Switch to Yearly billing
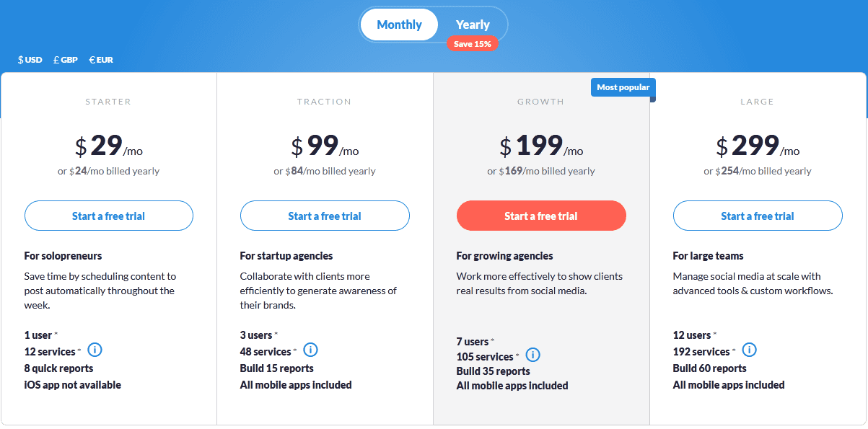 point(473,24)
